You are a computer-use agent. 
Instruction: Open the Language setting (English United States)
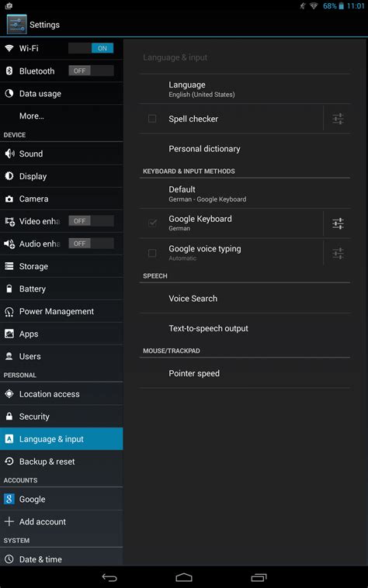245,89
